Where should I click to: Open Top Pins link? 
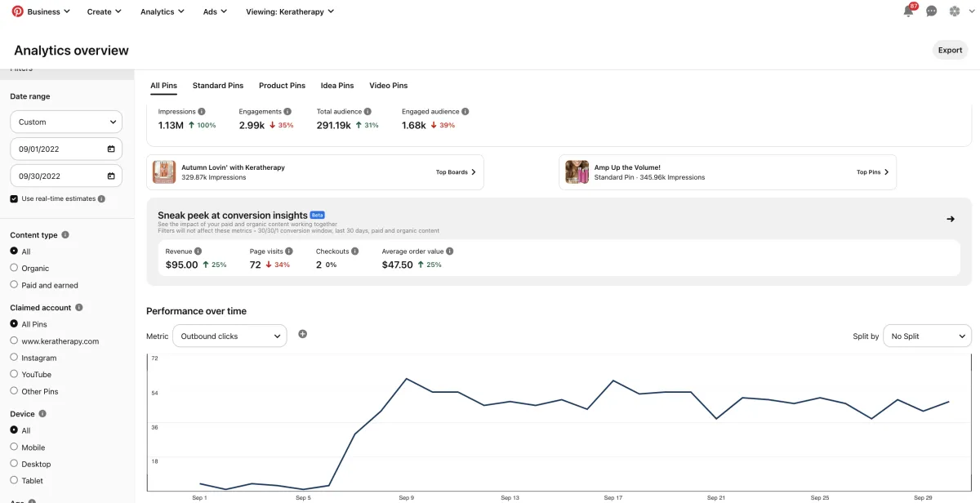(x=873, y=172)
